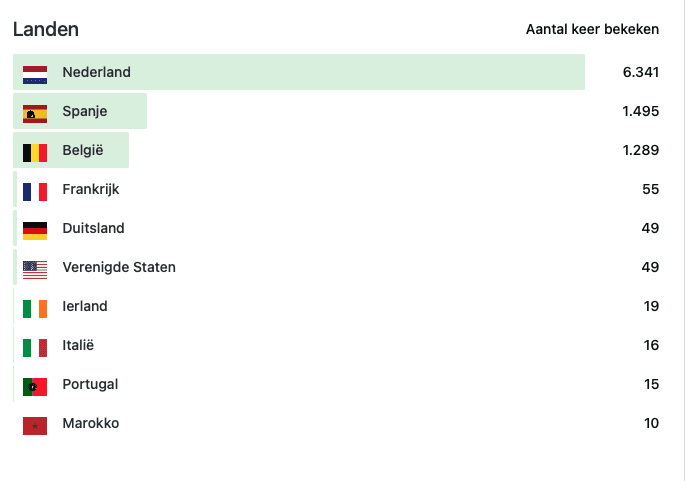The width and height of the screenshot is (685, 481).
Task: Click the Spain flag icon
Action: click(x=35, y=112)
